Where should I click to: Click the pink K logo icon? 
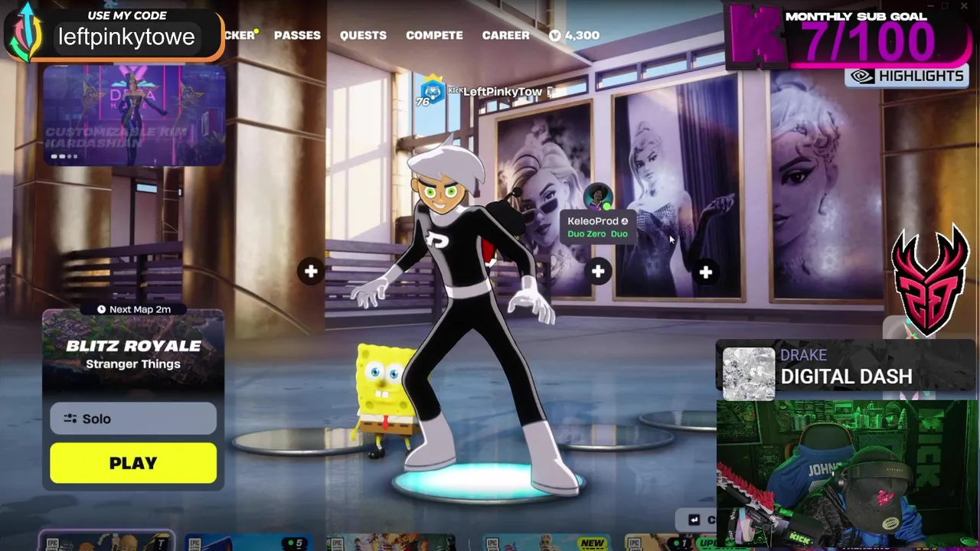[758, 36]
